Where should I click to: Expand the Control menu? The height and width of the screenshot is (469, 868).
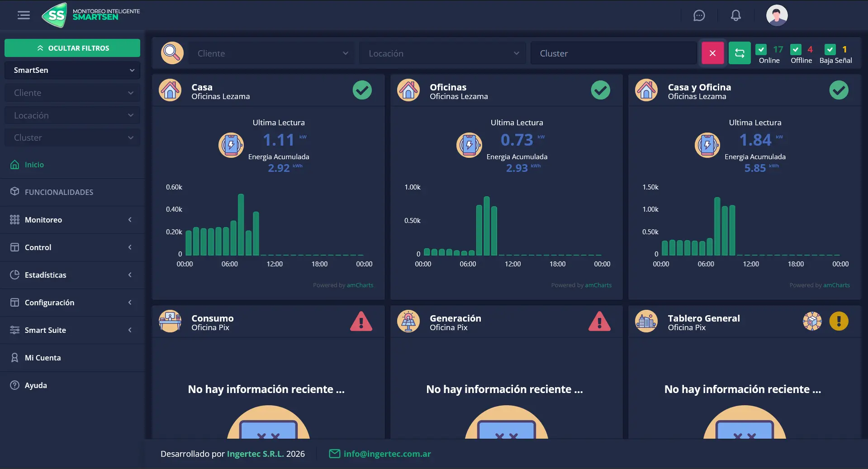[72, 247]
